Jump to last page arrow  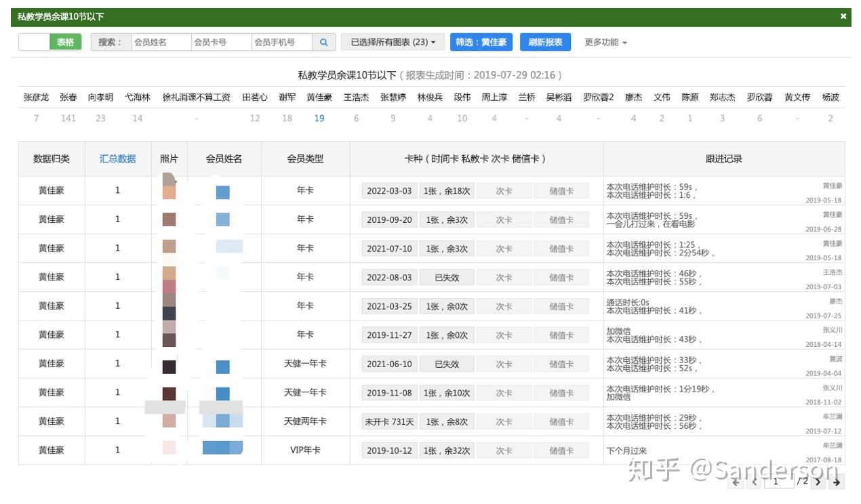coord(837,482)
